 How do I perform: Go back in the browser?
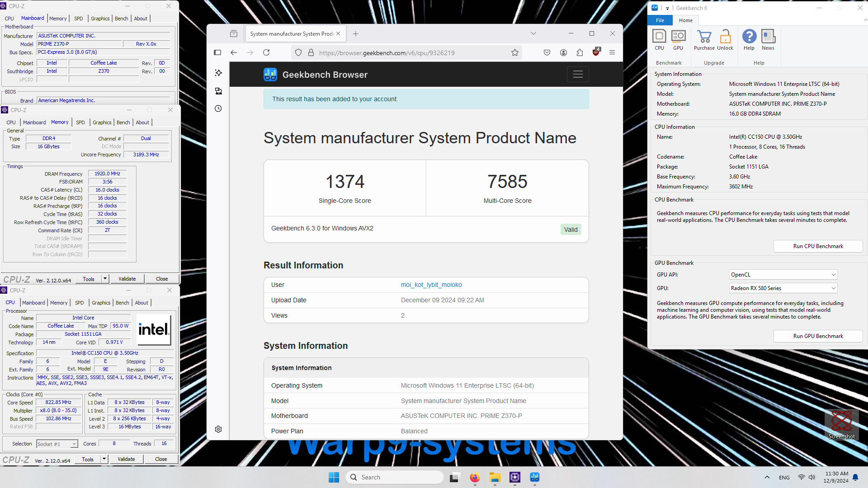(x=234, y=52)
